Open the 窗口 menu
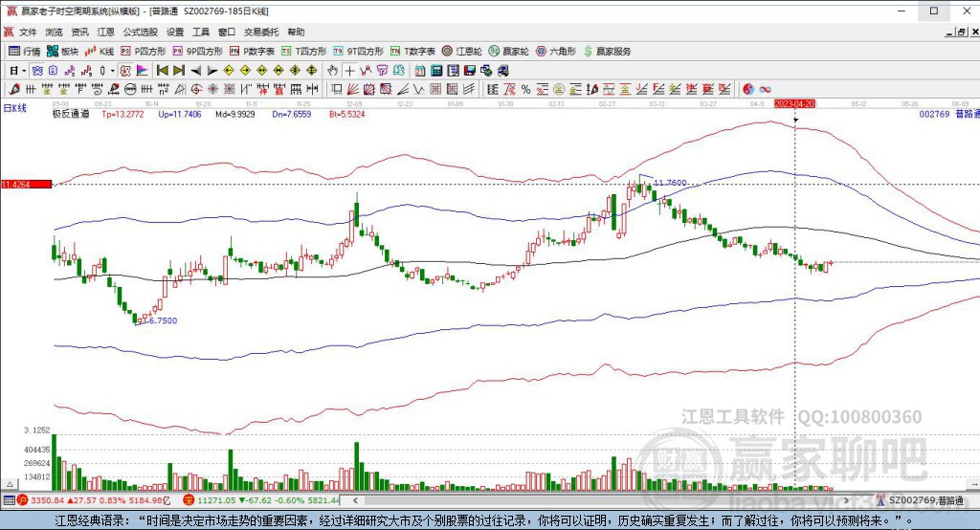980x530 pixels. [227, 32]
